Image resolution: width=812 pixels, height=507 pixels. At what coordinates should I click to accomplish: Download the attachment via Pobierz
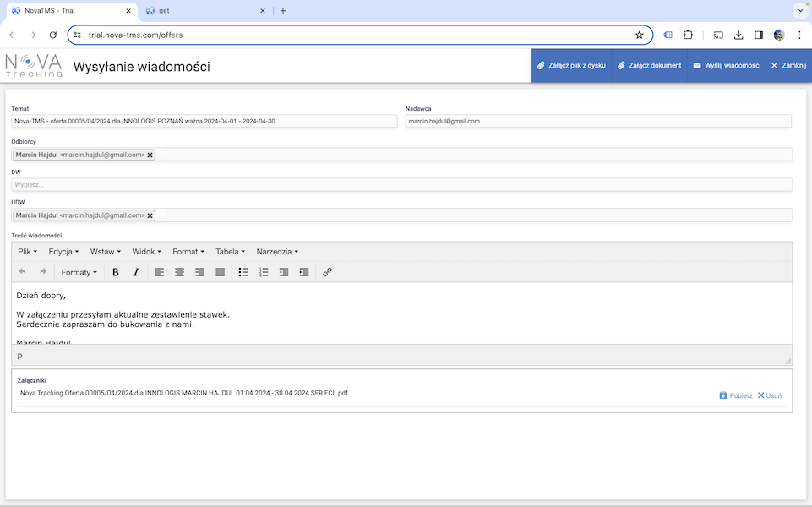[736, 395]
